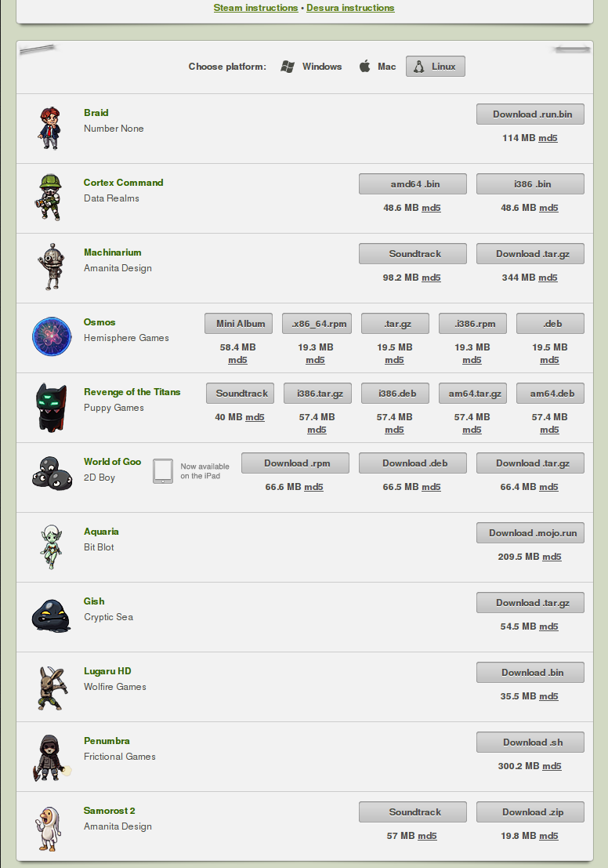Image resolution: width=608 pixels, height=868 pixels.
Task: Click the World of Goo balls icon
Action: tap(52, 474)
